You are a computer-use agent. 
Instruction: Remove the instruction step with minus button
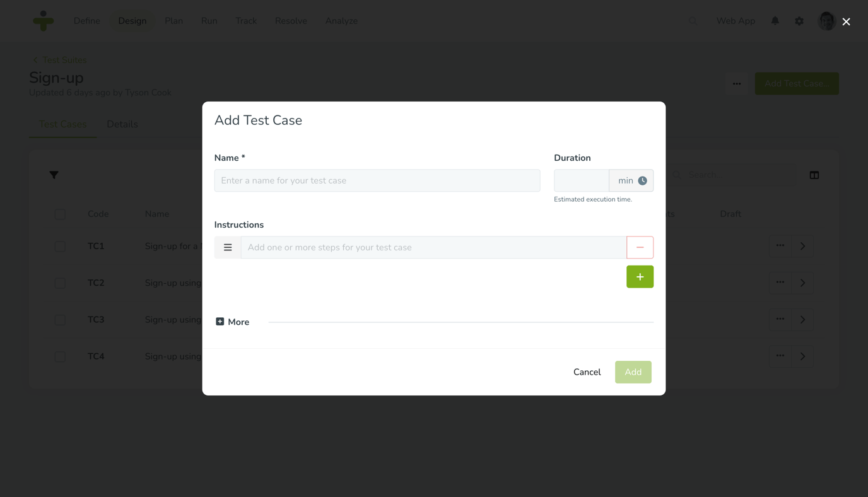(x=640, y=247)
